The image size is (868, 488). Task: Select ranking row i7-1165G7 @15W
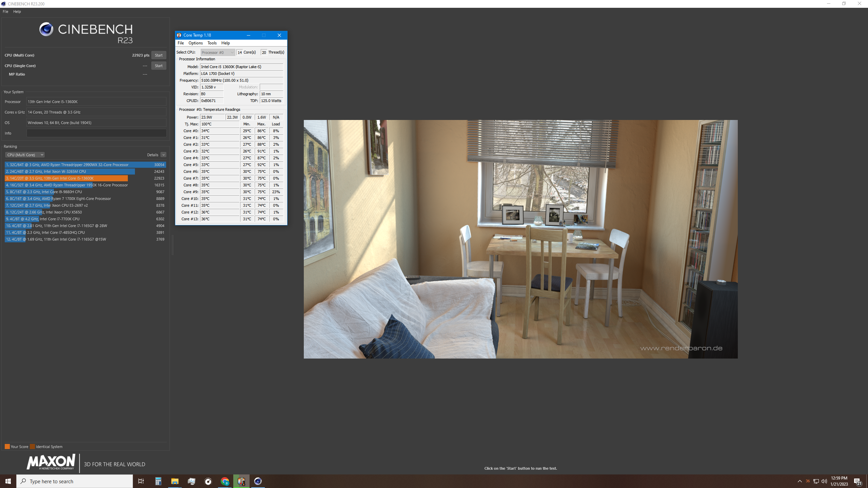tap(85, 239)
